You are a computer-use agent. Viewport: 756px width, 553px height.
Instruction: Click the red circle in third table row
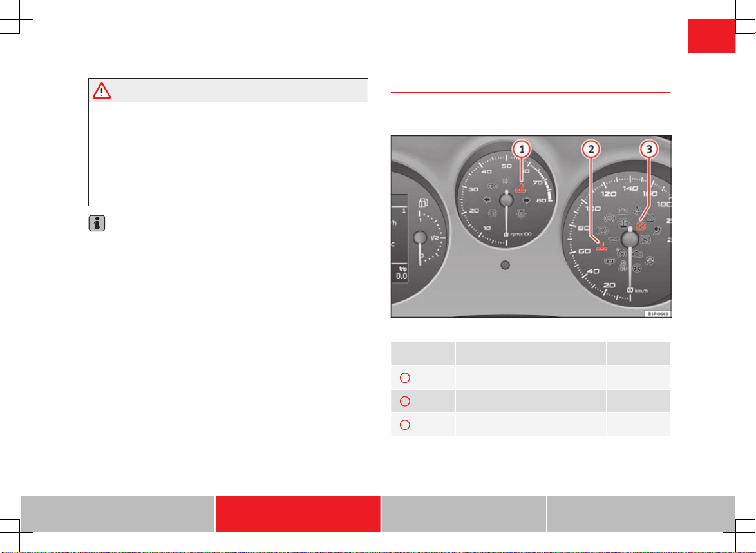[x=405, y=425]
